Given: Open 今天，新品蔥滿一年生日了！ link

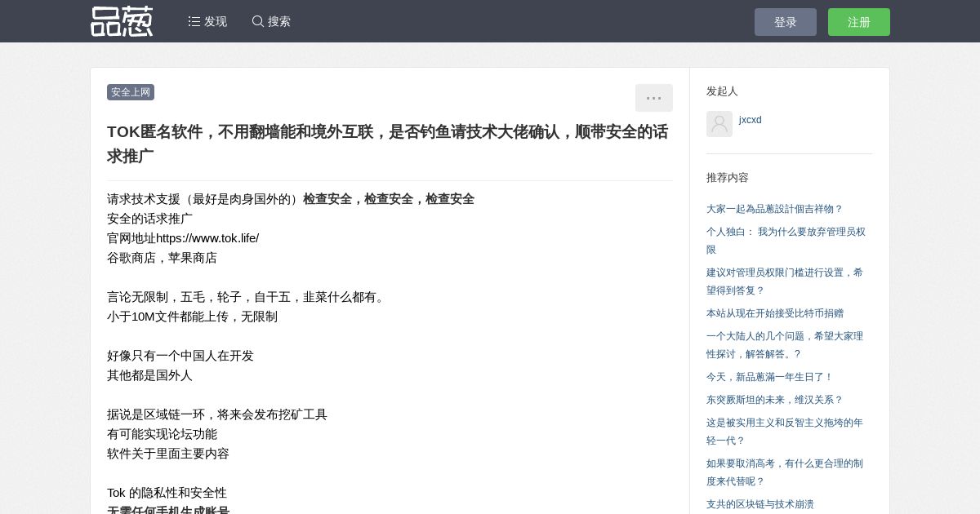Looking at the screenshot, I should pyautogui.click(x=769, y=377).
